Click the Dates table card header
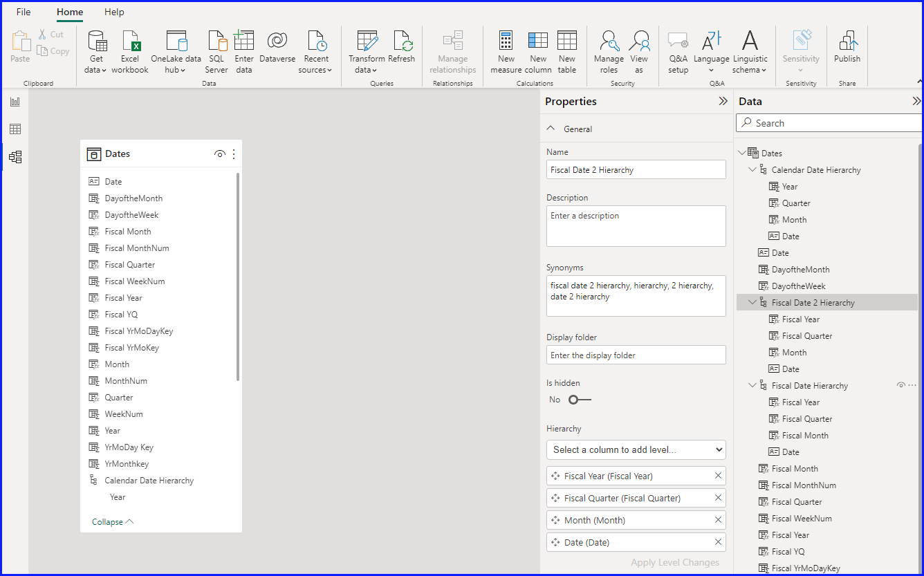 click(161, 154)
